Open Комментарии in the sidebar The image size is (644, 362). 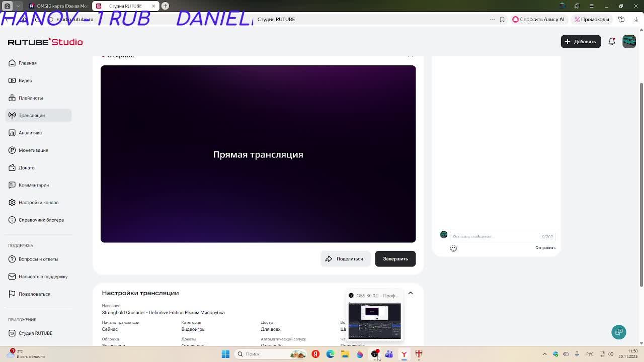click(34, 185)
